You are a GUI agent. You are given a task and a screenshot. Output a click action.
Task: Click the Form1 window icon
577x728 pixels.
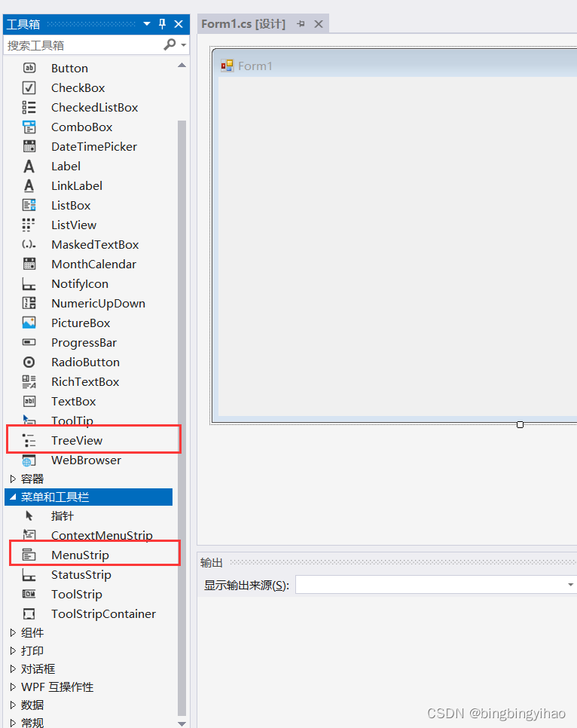tap(227, 66)
